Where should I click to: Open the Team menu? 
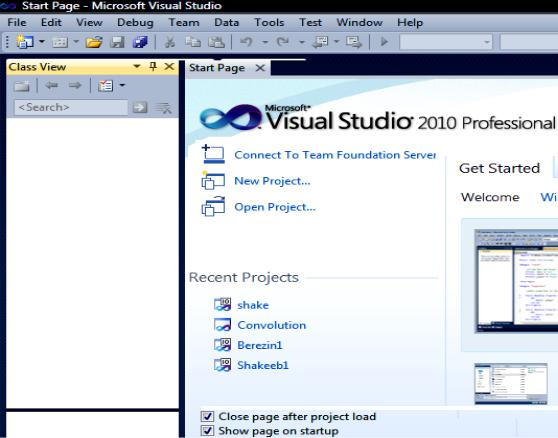(184, 22)
